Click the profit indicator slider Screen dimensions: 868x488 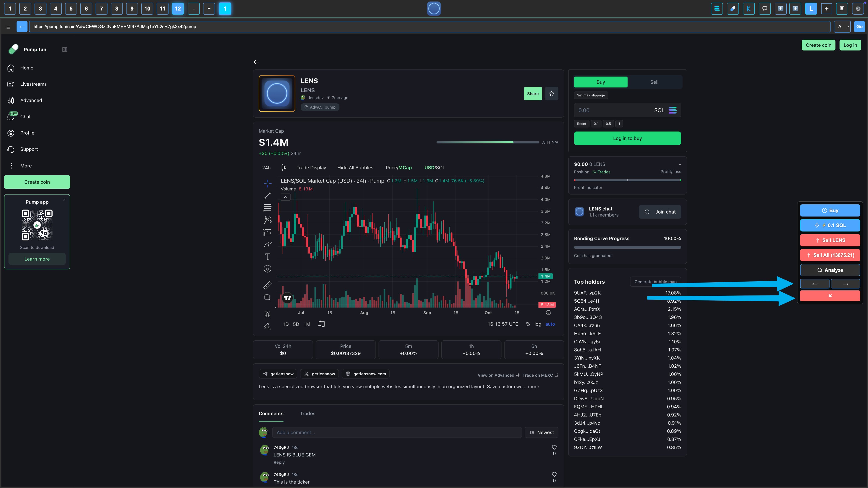pyautogui.click(x=627, y=180)
